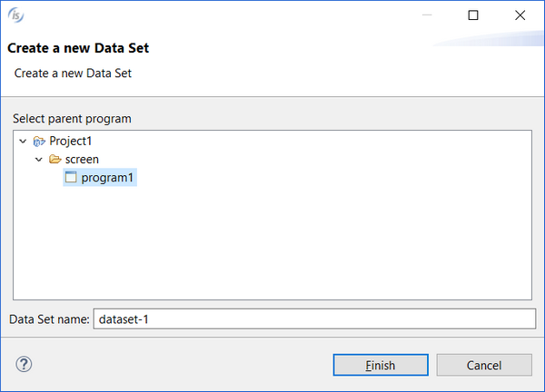Open help via question mark icon

click(24, 364)
